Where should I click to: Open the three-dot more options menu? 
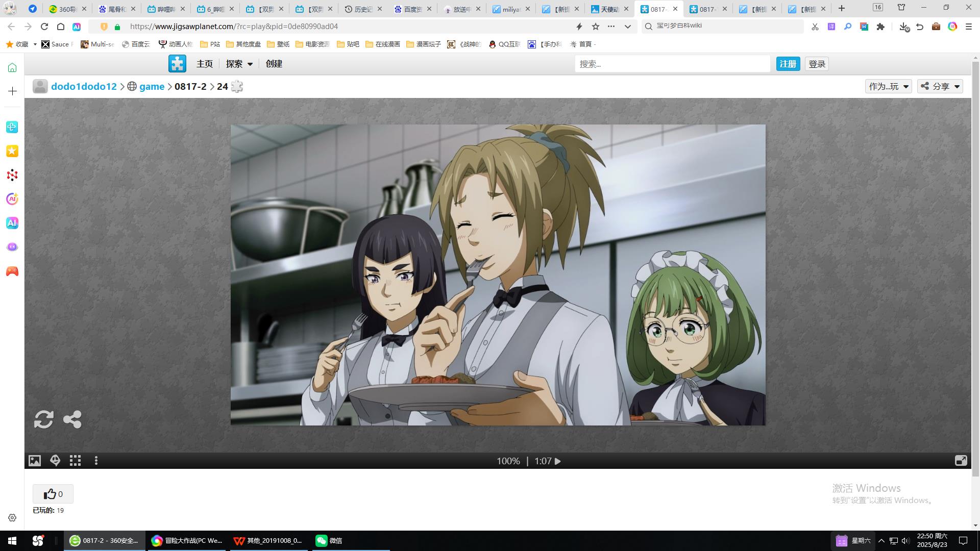[x=96, y=461]
